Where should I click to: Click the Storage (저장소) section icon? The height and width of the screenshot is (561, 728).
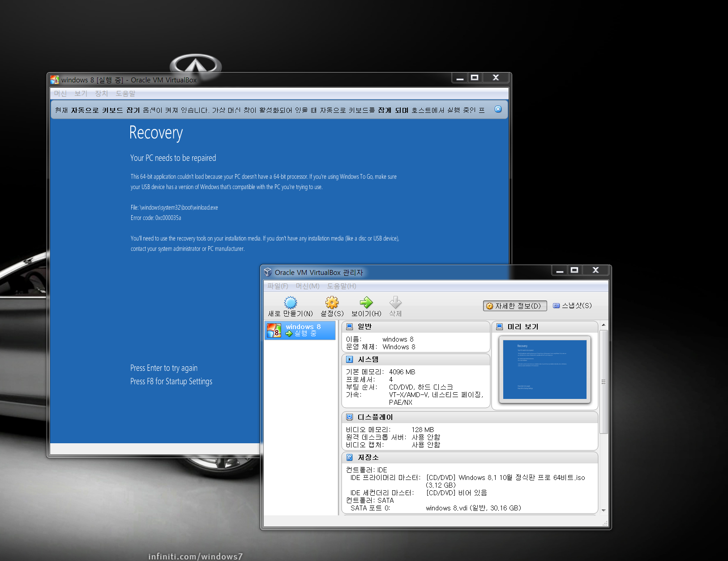tap(350, 458)
